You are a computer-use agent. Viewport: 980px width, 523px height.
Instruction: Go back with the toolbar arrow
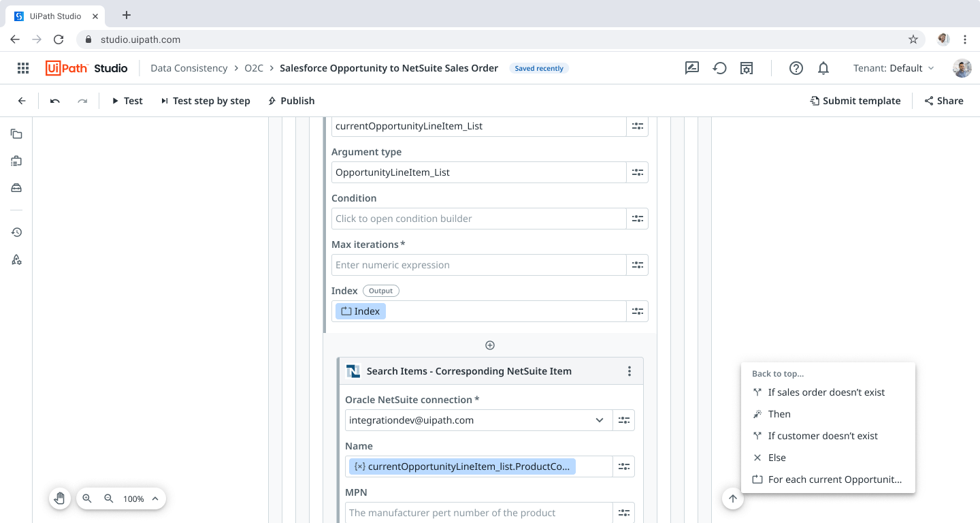tap(22, 101)
